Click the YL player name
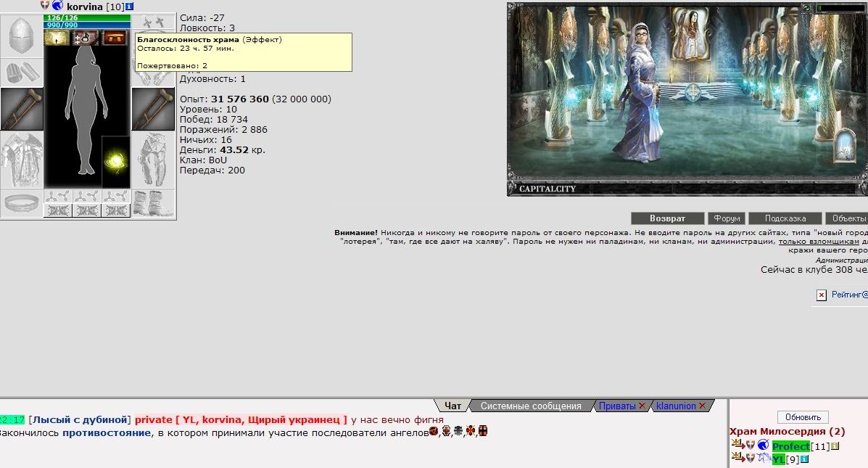 779,459
